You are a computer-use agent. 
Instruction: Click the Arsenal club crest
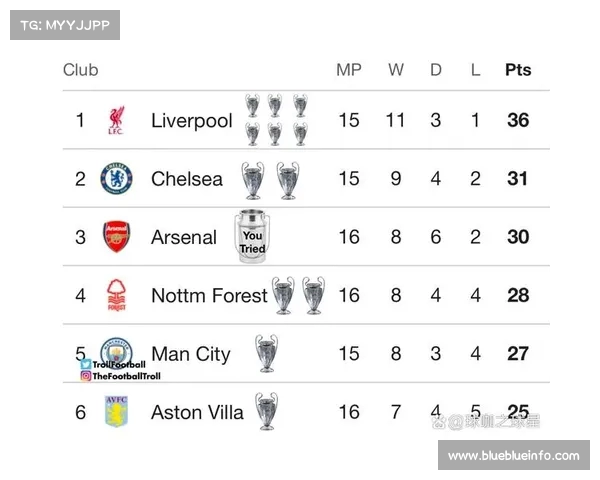(116, 237)
